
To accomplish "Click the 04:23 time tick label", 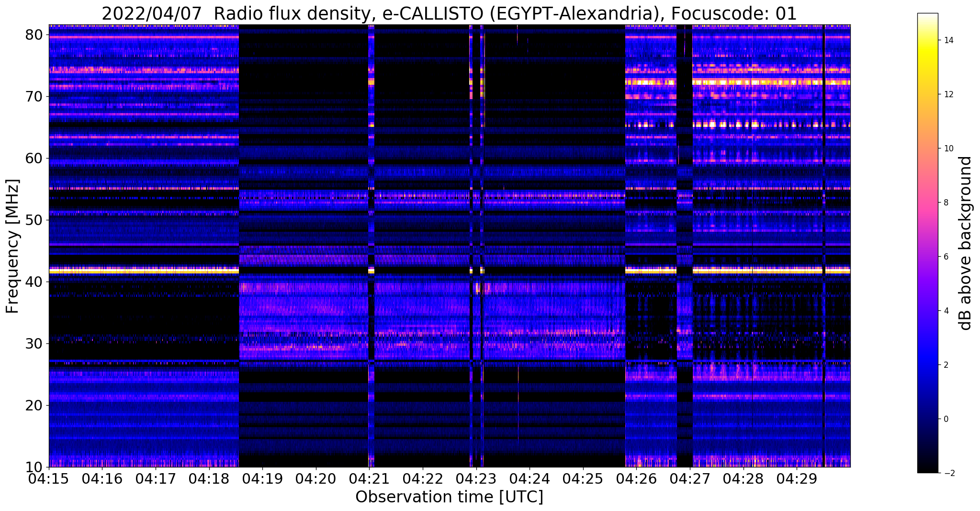I will pyautogui.click(x=476, y=479).
